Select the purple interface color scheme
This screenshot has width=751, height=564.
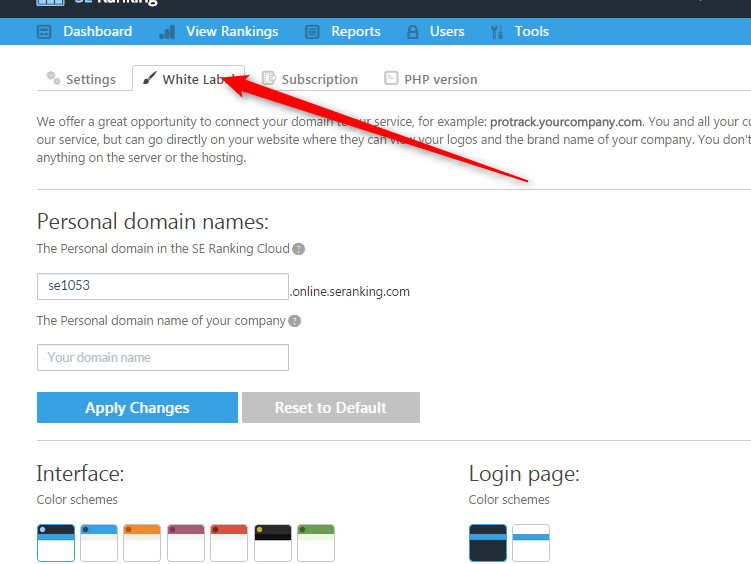pos(186,543)
